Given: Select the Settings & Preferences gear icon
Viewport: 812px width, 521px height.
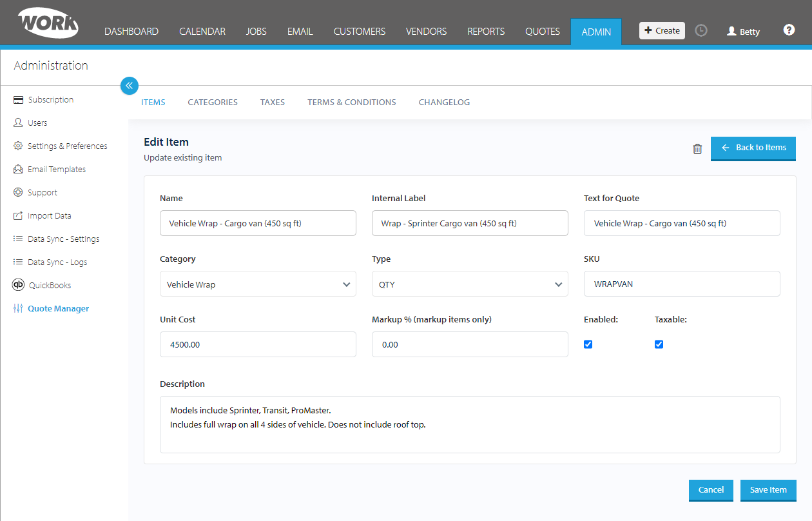Looking at the screenshot, I should (18, 146).
